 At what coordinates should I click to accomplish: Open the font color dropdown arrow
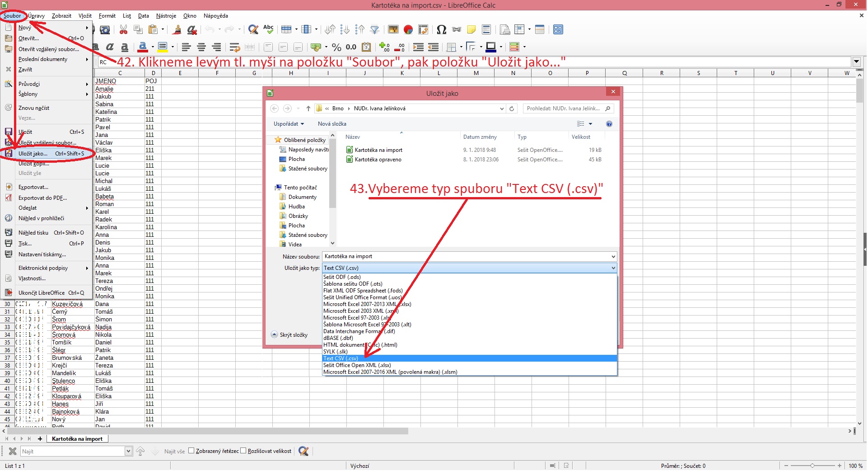coord(153,47)
